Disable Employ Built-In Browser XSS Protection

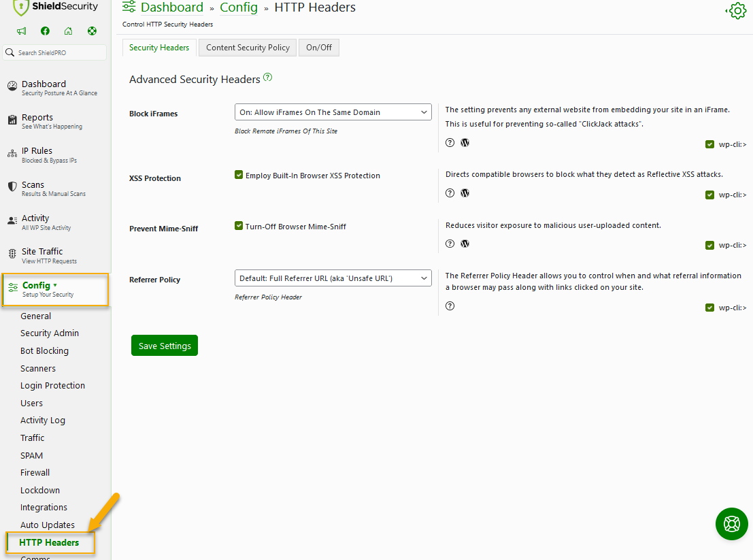(239, 175)
